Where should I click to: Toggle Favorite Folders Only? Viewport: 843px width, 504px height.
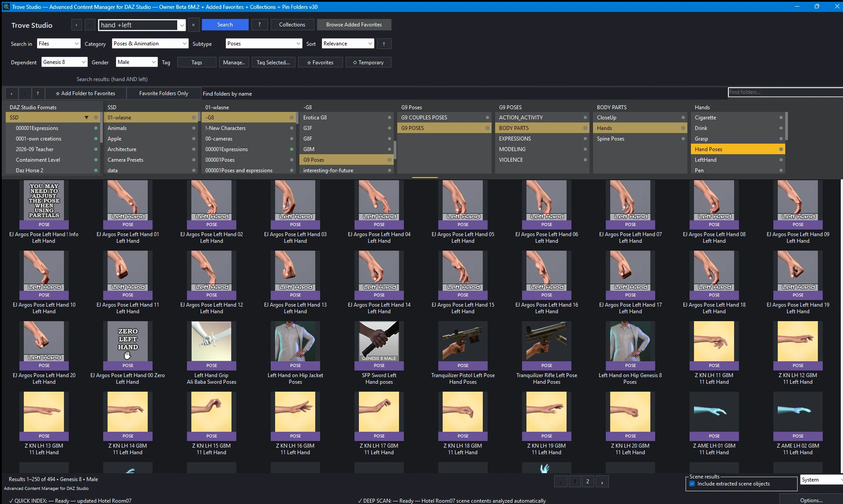tap(164, 93)
